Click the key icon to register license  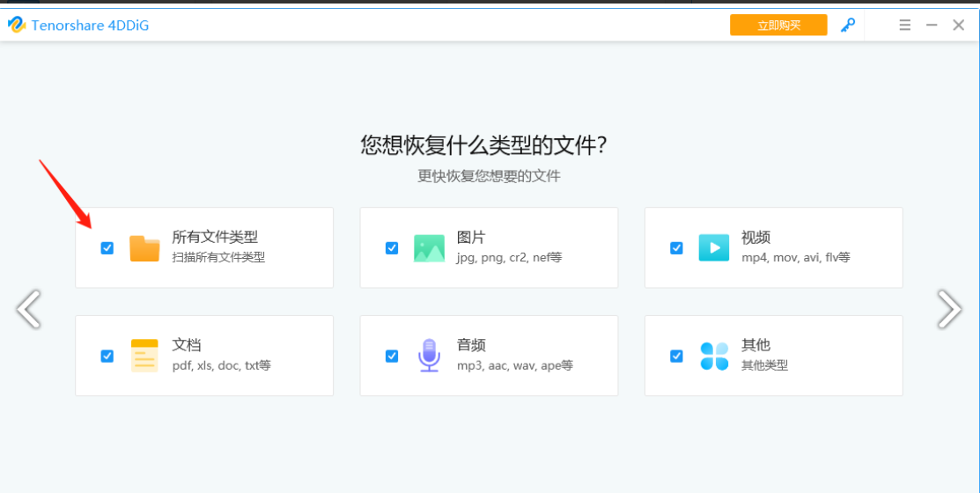848,26
